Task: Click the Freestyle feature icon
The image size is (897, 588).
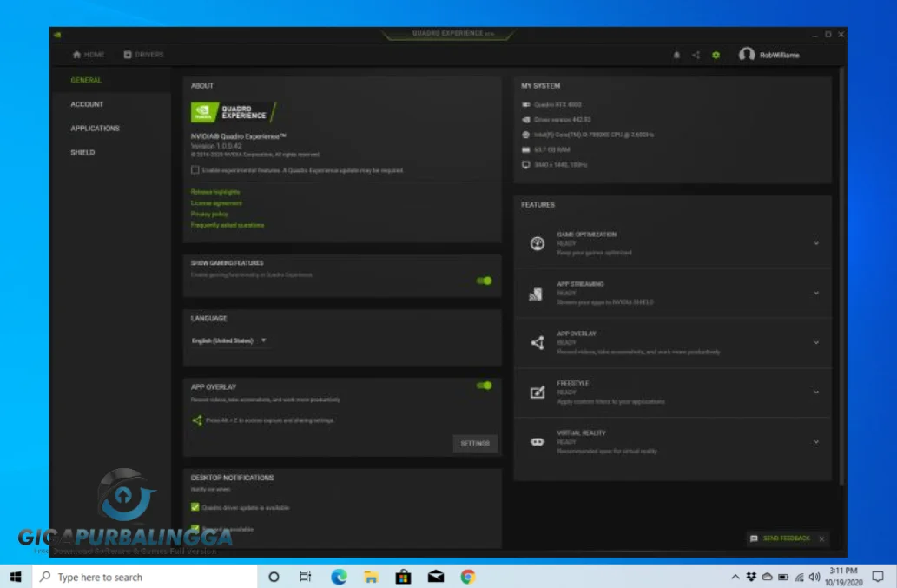Action: [x=538, y=393]
